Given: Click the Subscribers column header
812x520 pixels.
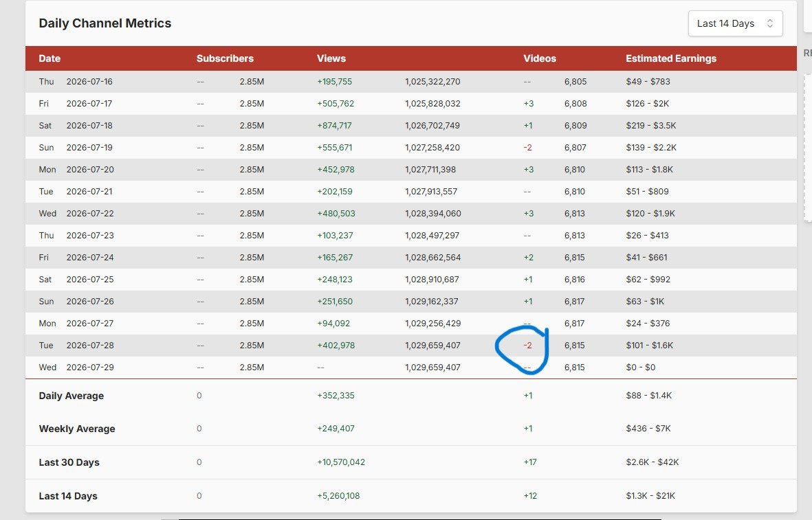Looking at the screenshot, I should (225, 58).
